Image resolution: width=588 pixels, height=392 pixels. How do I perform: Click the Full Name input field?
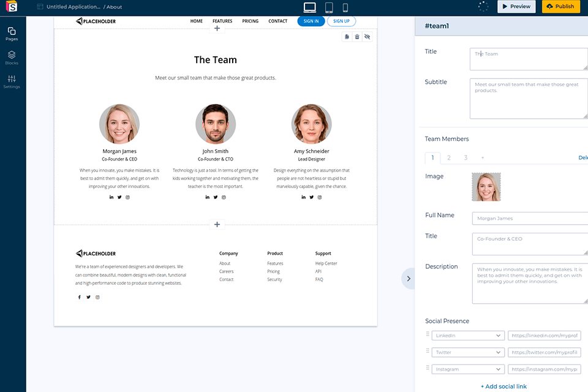[530, 218]
